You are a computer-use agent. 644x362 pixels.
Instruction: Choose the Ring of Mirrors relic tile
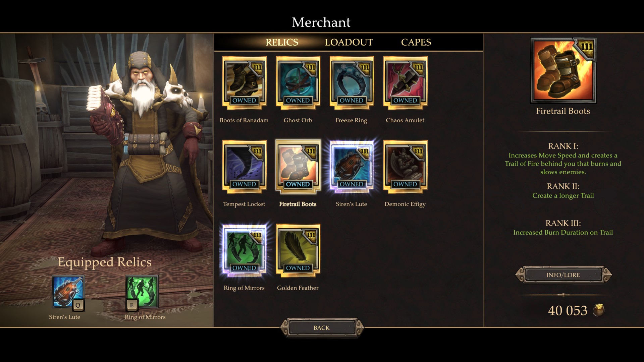[244, 250]
